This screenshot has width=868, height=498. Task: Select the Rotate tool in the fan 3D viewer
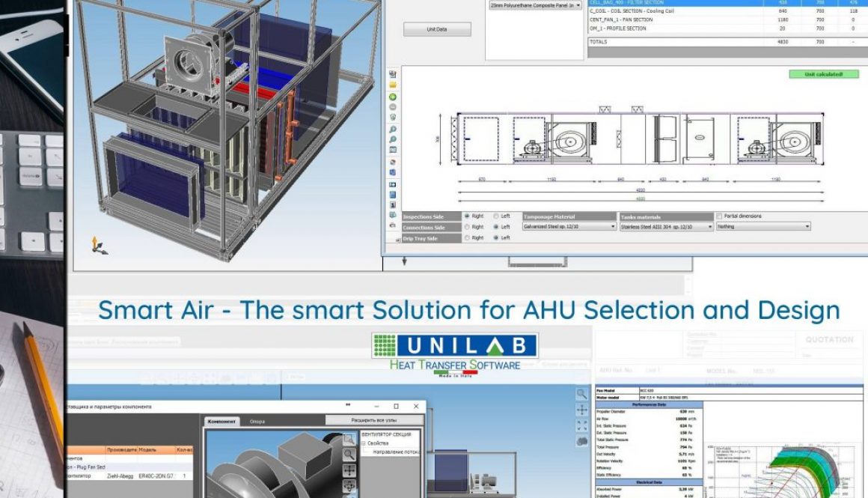(349, 486)
